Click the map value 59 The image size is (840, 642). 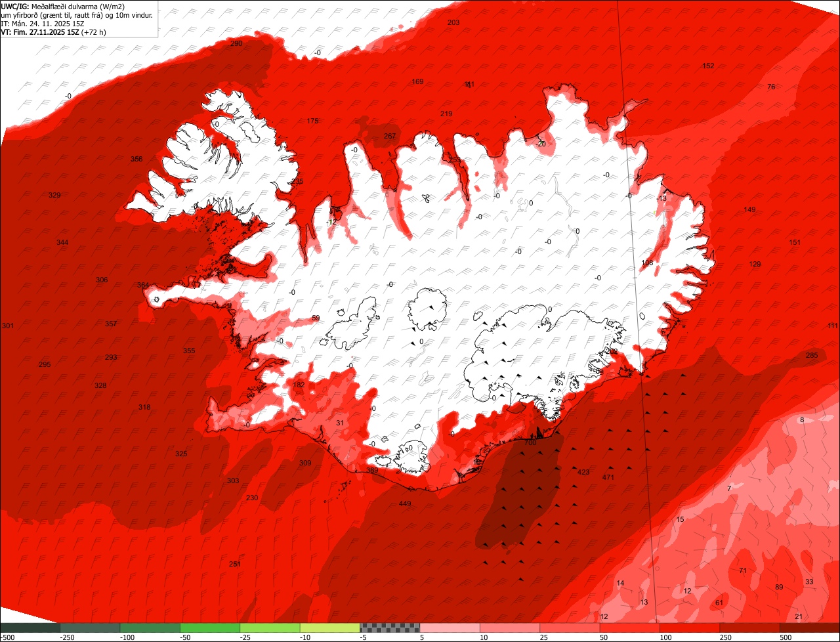click(316, 318)
